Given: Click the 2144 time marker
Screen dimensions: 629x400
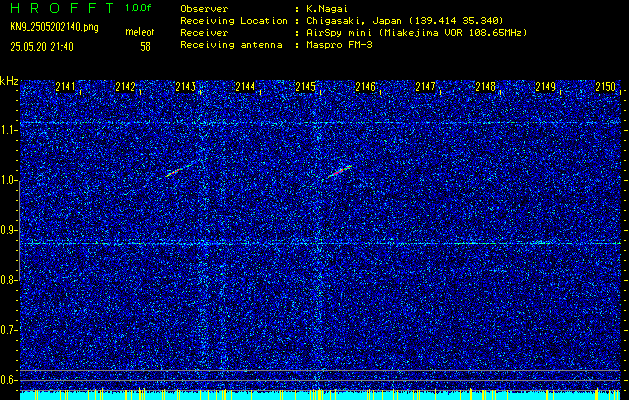Looking at the screenshot, I should [x=245, y=87].
